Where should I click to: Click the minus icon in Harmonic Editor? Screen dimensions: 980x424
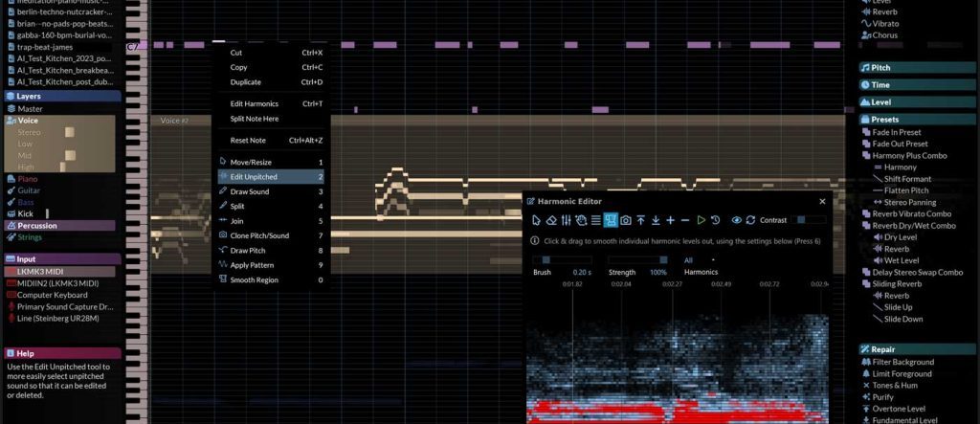(685, 220)
